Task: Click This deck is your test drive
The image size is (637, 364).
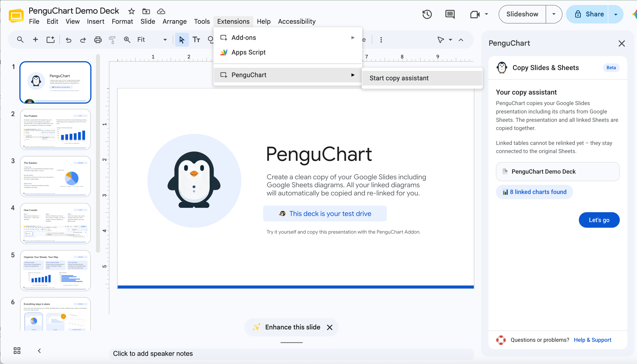Action: tap(325, 213)
